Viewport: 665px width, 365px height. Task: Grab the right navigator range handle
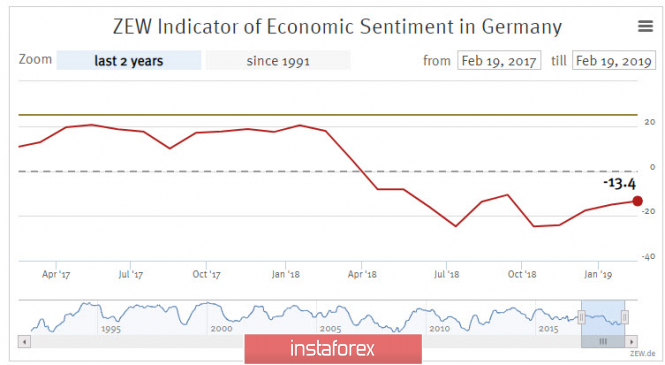[x=624, y=317]
